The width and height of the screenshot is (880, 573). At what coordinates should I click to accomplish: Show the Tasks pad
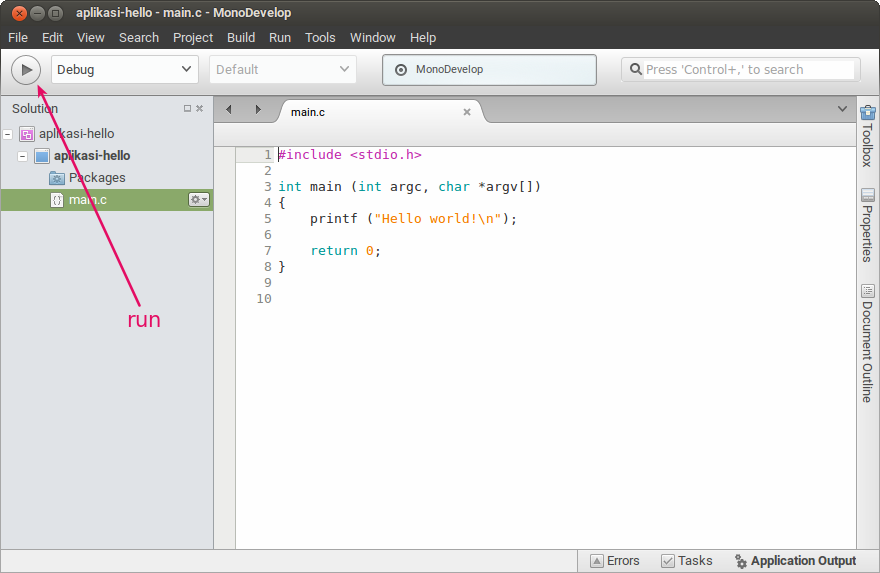[x=686, y=561]
